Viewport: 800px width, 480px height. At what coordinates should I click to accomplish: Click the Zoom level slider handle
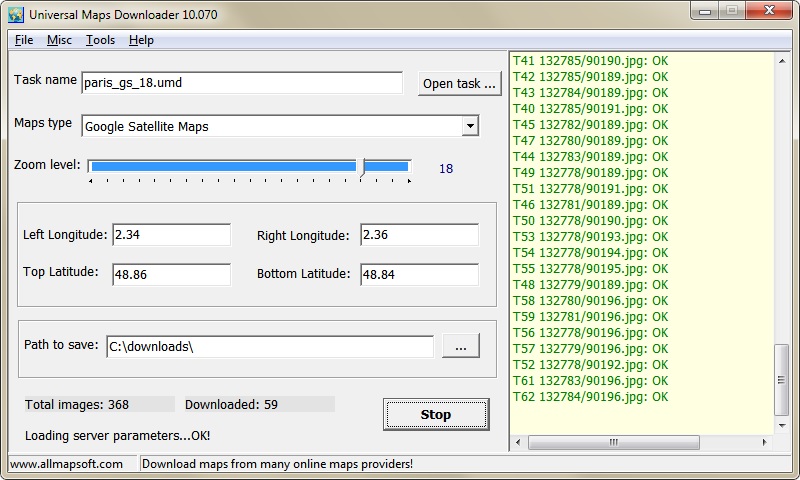pyautogui.click(x=363, y=167)
